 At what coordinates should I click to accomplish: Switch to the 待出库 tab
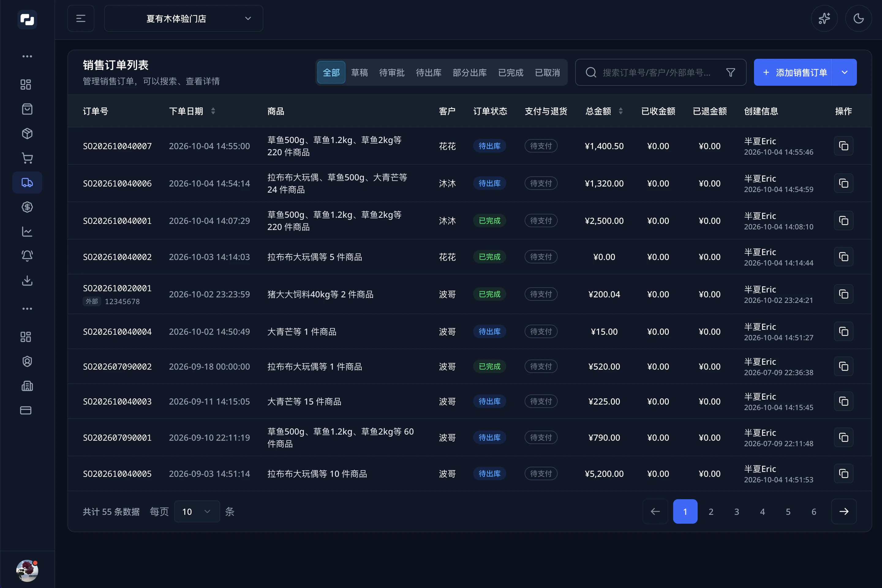tap(428, 72)
